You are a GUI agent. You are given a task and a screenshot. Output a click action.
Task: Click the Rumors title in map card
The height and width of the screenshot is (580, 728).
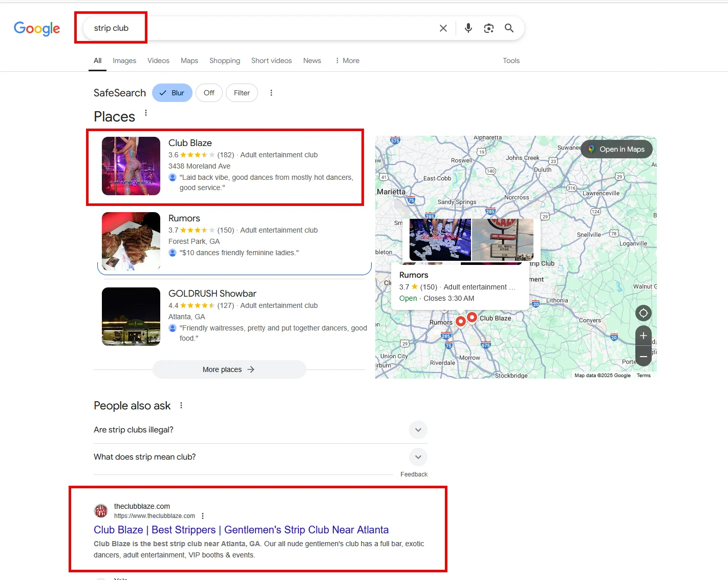(414, 275)
